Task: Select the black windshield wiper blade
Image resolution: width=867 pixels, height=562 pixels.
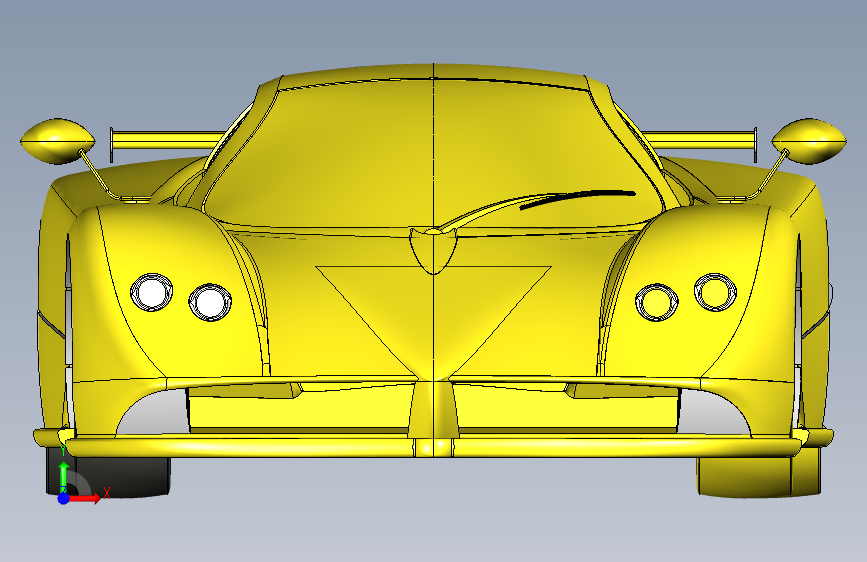Action: (577, 200)
